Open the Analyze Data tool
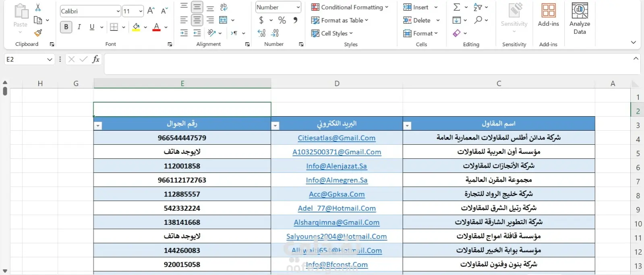 tap(580, 19)
